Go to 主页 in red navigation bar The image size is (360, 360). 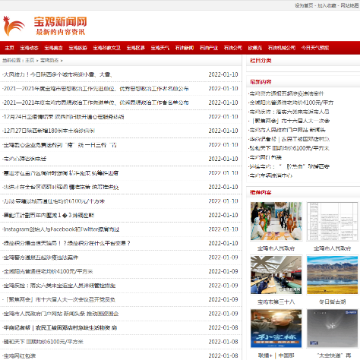[x=9, y=48]
